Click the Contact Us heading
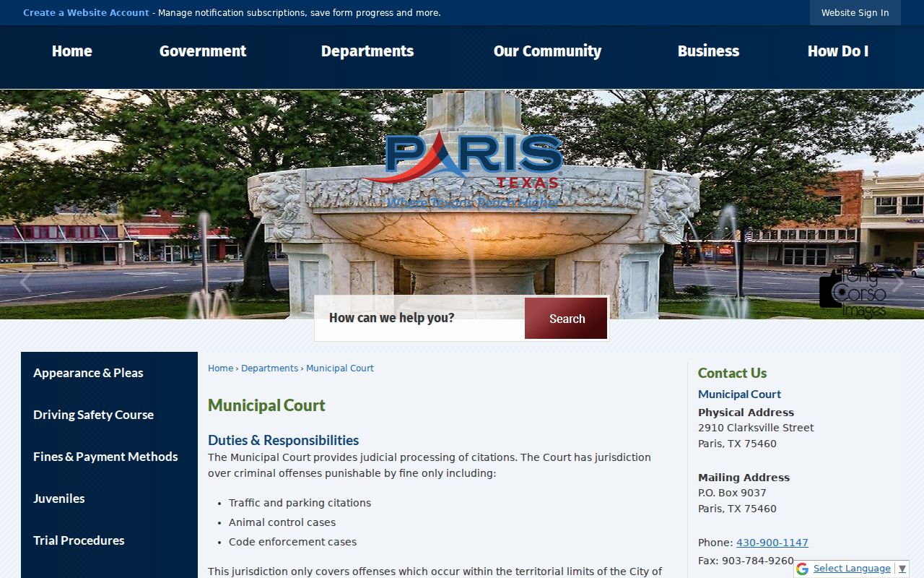The height and width of the screenshot is (578, 924). [732, 373]
